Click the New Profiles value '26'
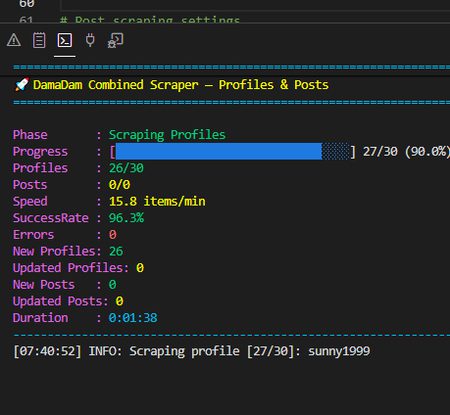Screen dimensions: 450x415 pos(116,251)
